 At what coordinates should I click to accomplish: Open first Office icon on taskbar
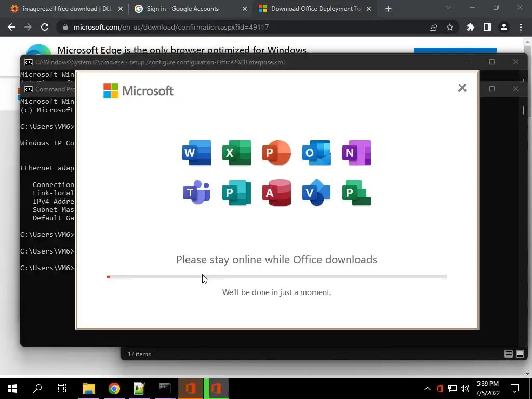(x=190, y=389)
